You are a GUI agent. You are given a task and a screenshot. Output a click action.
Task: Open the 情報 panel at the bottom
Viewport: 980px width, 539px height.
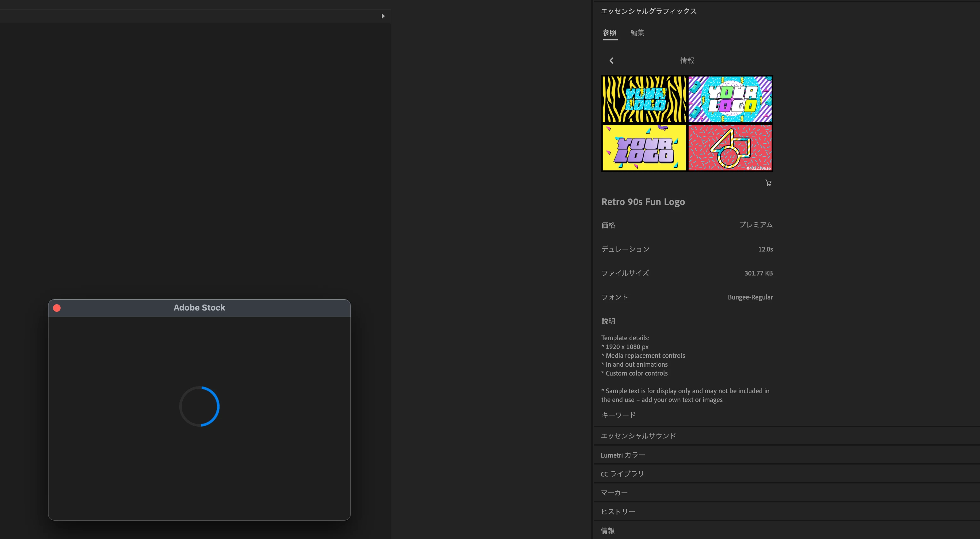pyautogui.click(x=608, y=530)
